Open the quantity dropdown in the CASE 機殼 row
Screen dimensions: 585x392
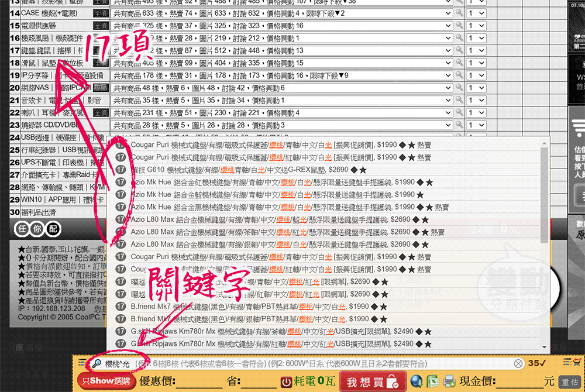pos(476,13)
